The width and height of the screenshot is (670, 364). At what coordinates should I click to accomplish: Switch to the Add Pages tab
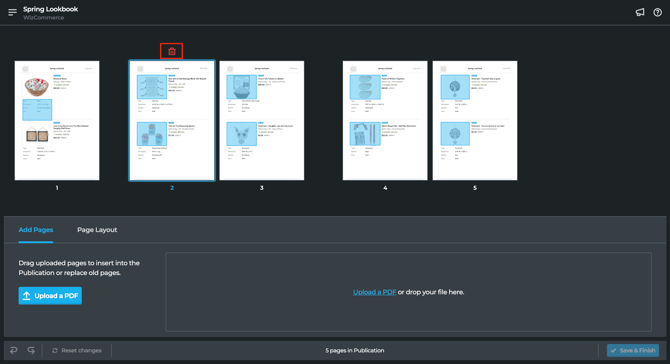[36, 230]
